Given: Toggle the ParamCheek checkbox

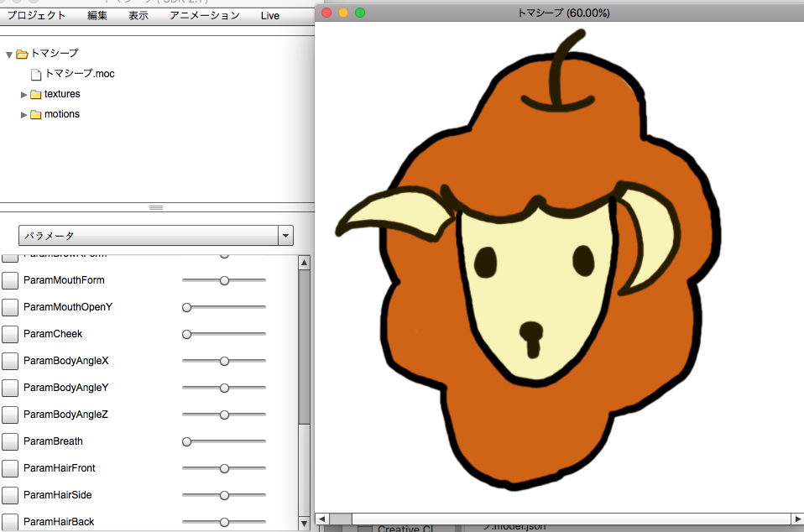Looking at the screenshot, I should tap(10, 334).
